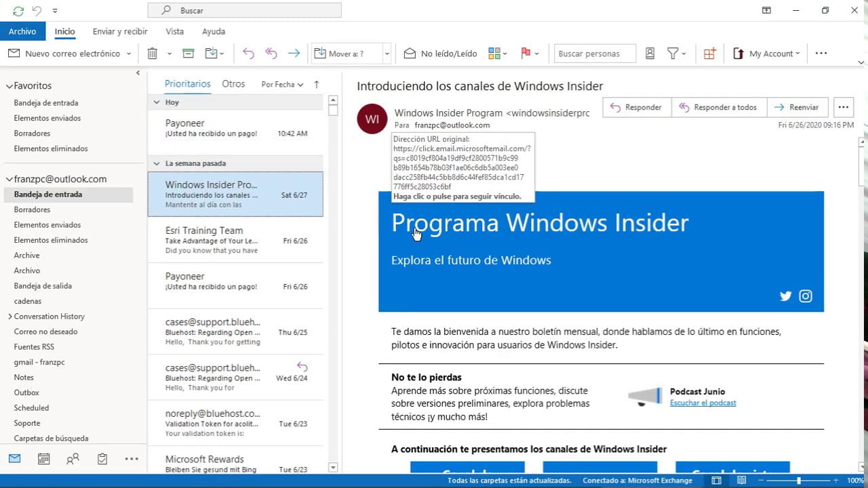Collapse the La semana pasada group

(156, 163)
